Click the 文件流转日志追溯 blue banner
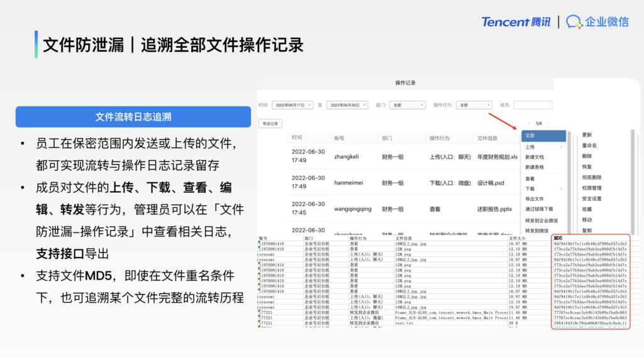Screen dimensions: 644x358 (133, 117)
